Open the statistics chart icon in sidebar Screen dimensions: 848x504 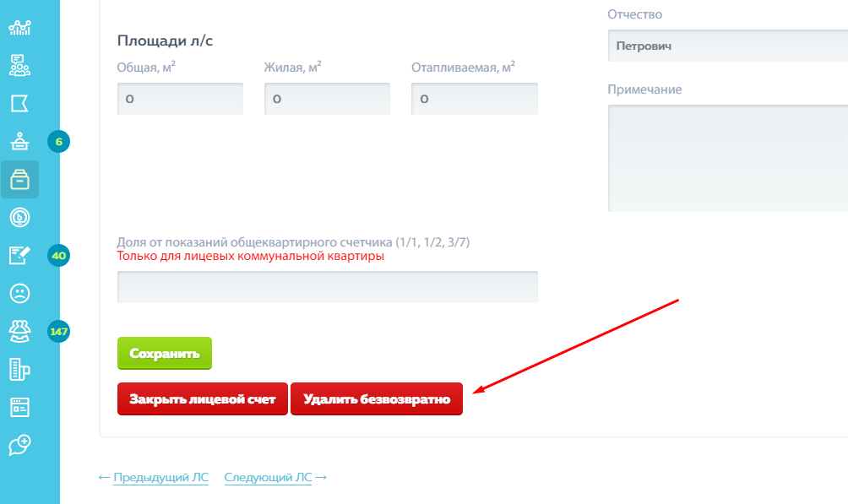[20, 28]
